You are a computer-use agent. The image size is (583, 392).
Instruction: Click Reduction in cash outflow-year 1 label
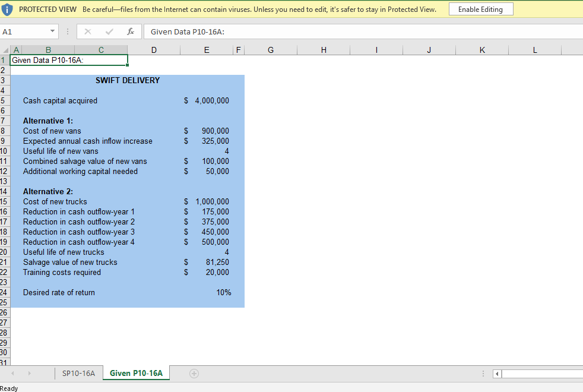click(x=79, y=211)
